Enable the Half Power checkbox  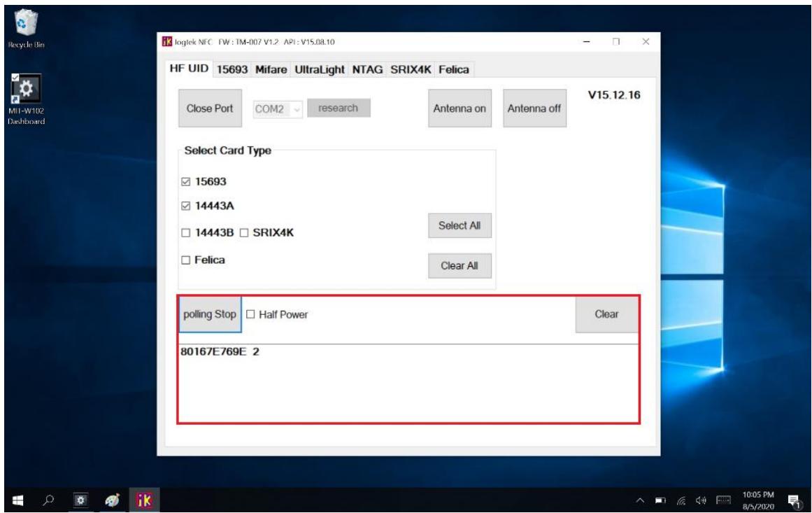click(251, 315)
